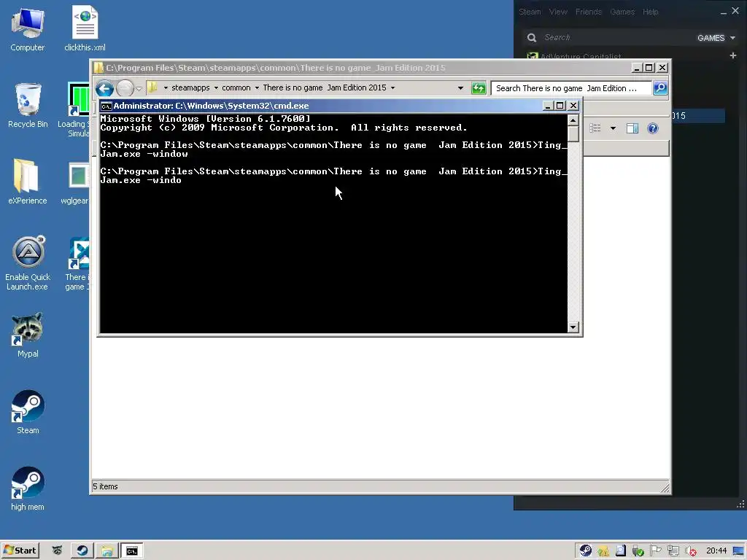Open the recent pages dropdown in Explorer
This screenshot has width=747, height=560.
pos(139,88)
